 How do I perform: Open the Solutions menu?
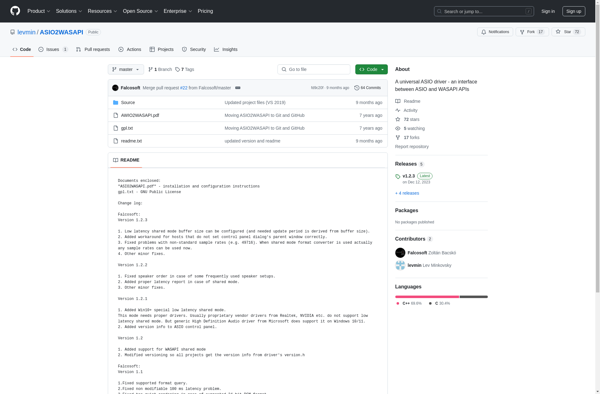[x=69, y=11]
